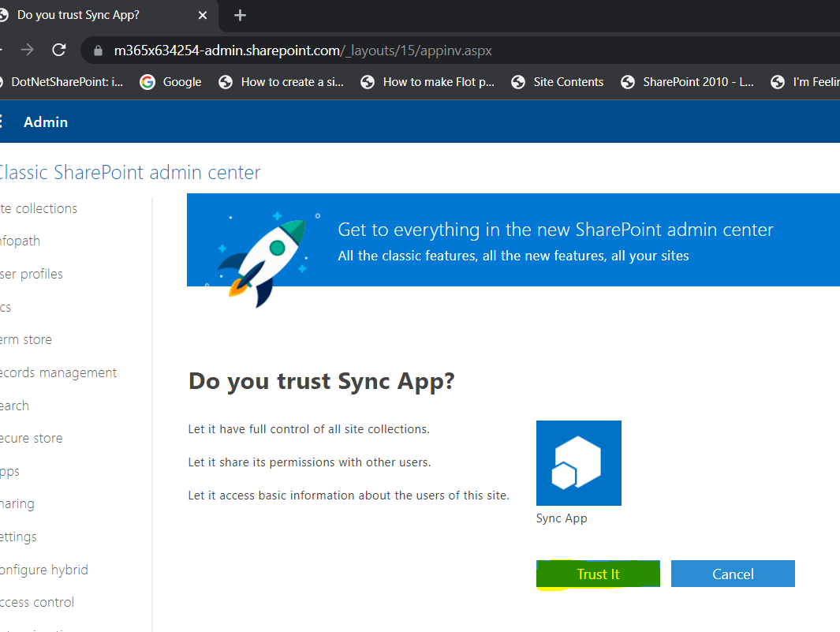840x632 pixels.
Task: Open user profiles in sidebar
Action: pyautogui.click(x=31, y=274)
